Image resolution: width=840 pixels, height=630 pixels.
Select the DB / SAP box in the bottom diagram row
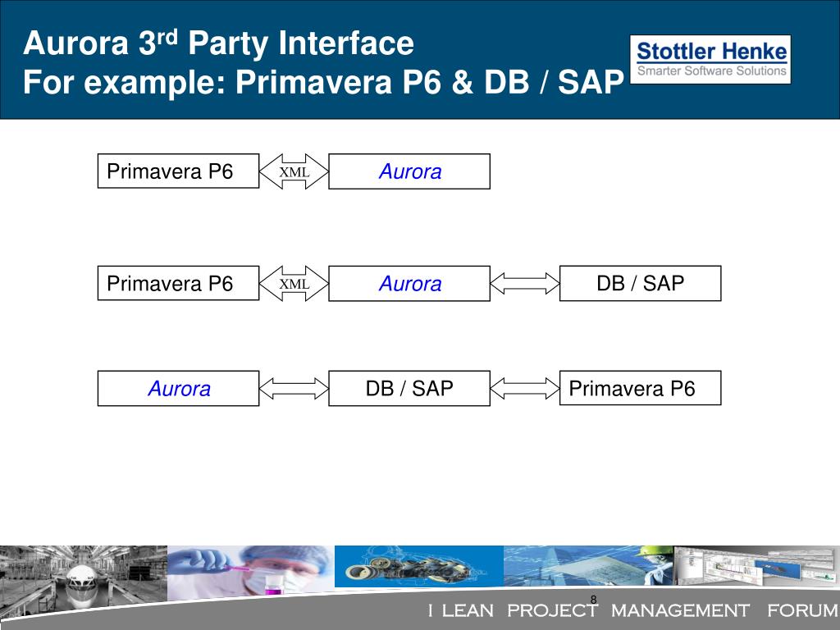[x=409, y=388]
